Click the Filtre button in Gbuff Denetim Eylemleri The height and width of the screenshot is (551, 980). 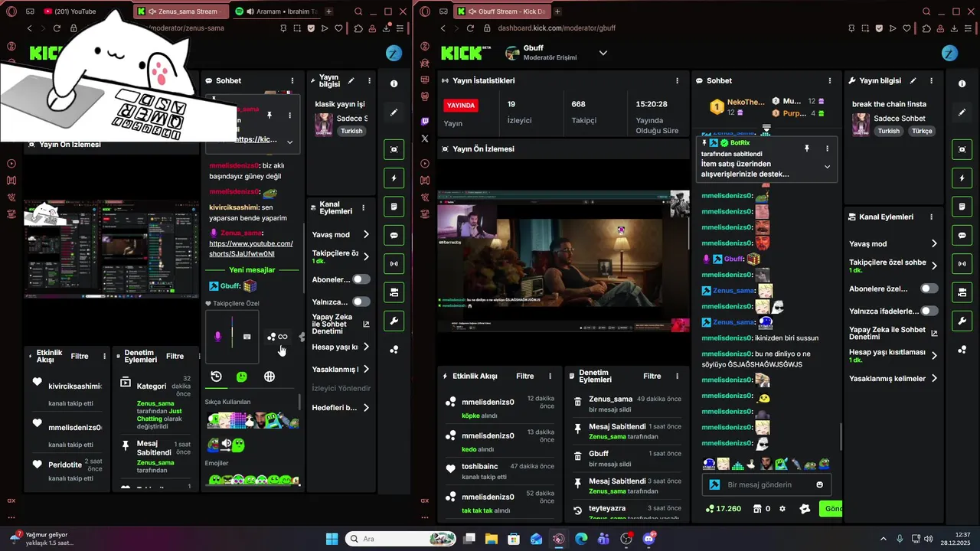point(652,377)
